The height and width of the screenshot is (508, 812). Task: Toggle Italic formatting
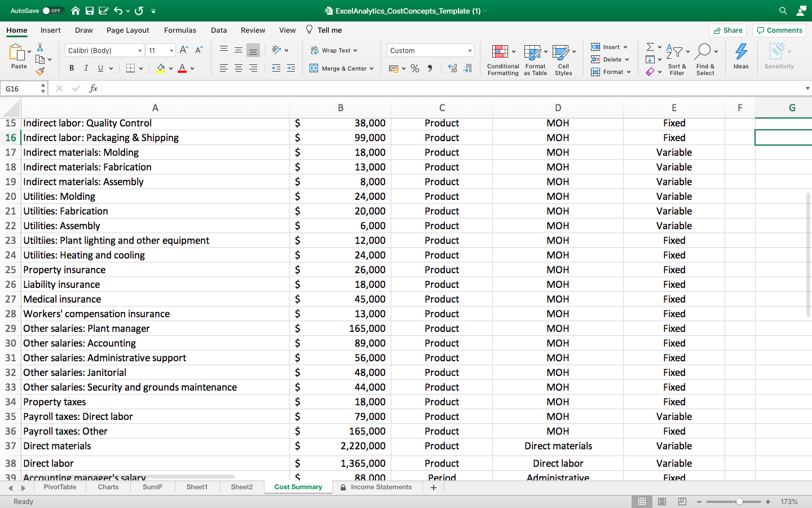86,68
